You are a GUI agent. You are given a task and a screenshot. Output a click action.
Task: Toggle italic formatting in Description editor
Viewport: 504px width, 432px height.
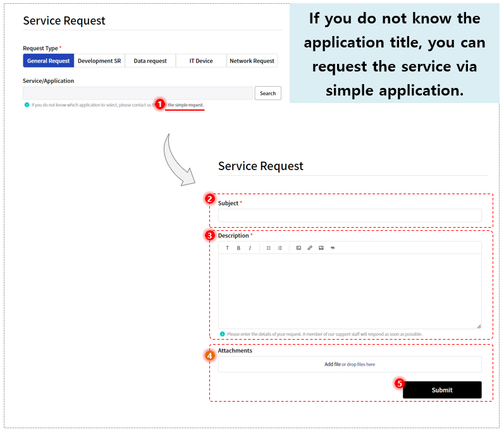[250, 248]
